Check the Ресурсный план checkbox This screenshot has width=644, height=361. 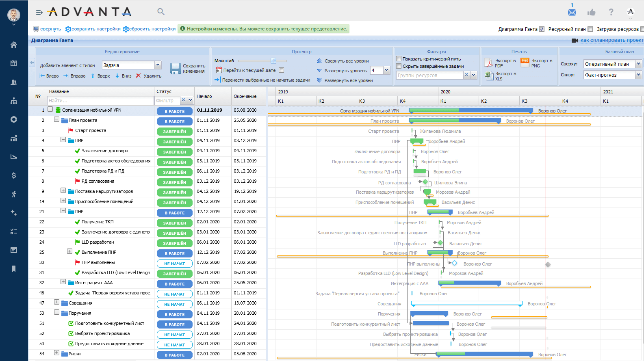pos(590,29)
